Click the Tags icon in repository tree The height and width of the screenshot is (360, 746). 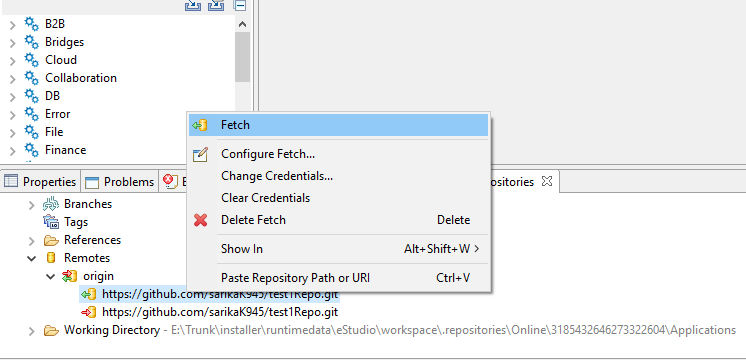click(x=51, y=222)
